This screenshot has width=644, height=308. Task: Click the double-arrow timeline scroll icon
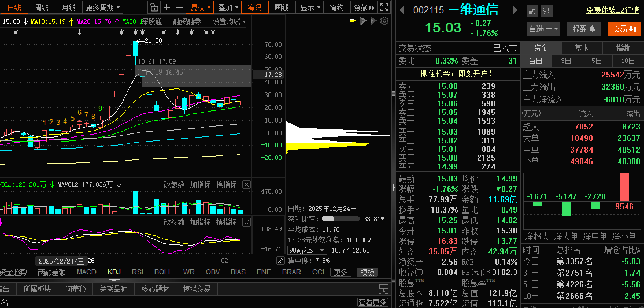pos(280,261)
